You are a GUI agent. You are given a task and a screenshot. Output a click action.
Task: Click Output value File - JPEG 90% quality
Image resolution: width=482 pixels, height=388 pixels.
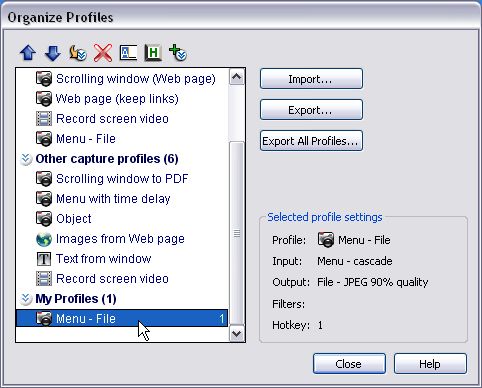click(372, 282)
